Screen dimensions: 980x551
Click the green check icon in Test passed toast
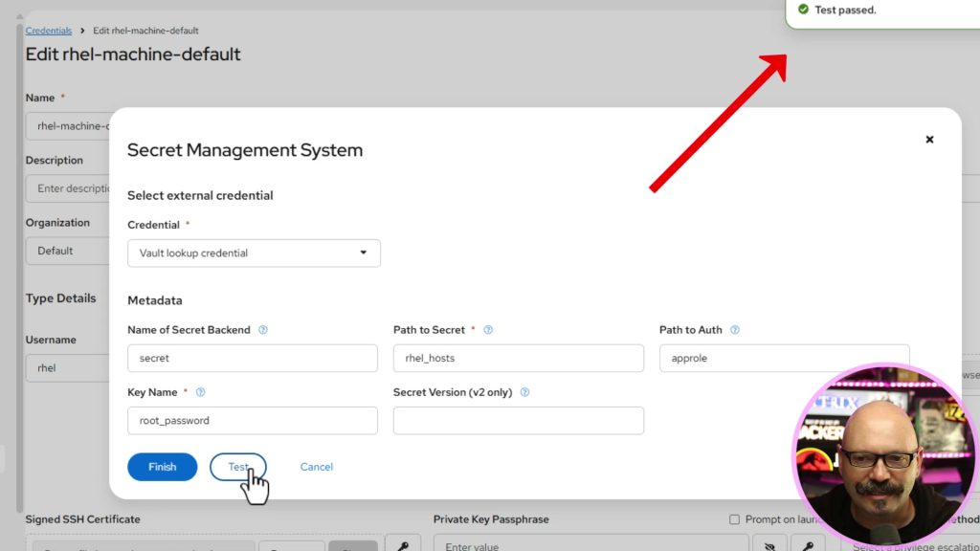pyautogui.click(x=803, y=10)
